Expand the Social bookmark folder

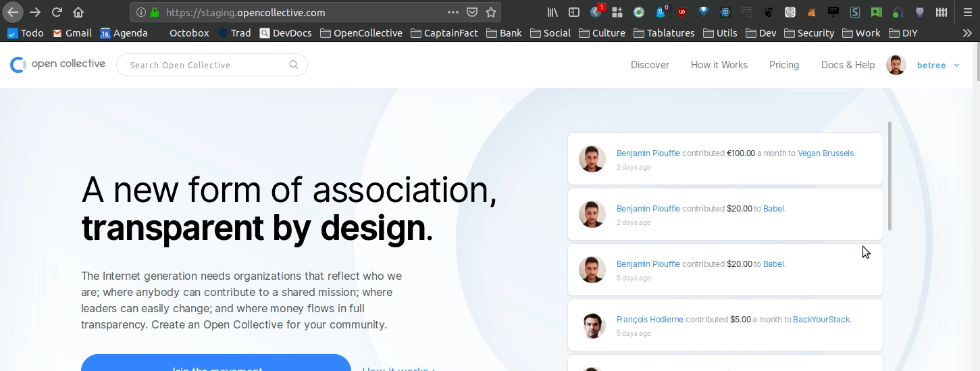(x=550, y=33)
